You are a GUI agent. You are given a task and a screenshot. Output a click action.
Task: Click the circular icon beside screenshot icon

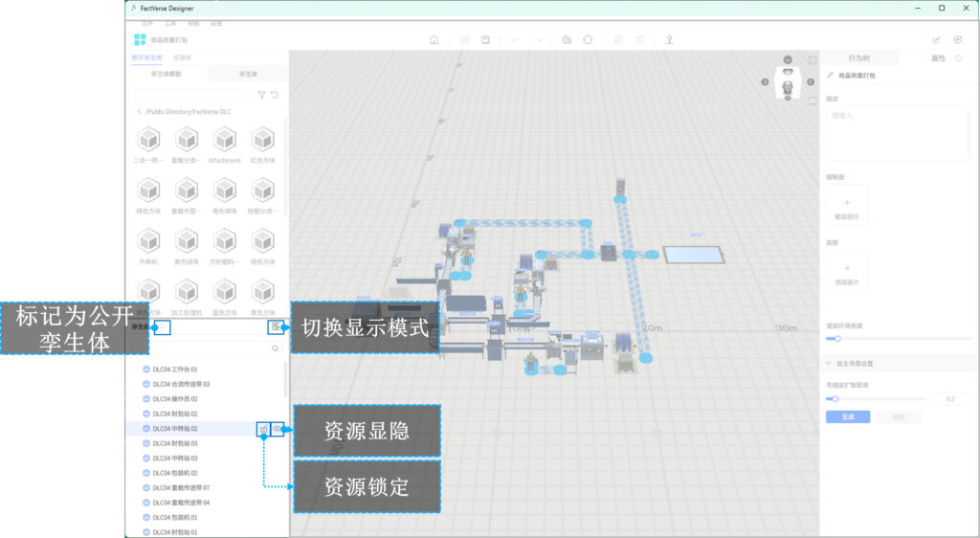[588, 40]
